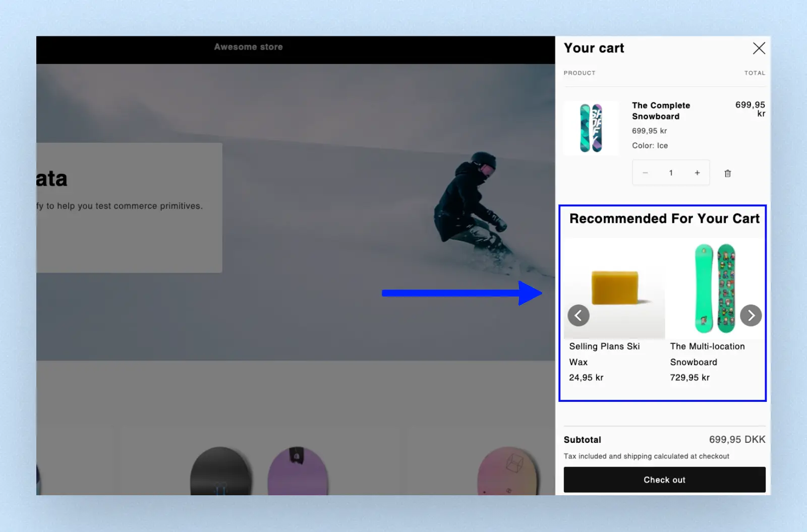Image resolution: width=807 pixels, height=532 pixels.
Task: Select the yellow ski wax product image
Action: 615,287
